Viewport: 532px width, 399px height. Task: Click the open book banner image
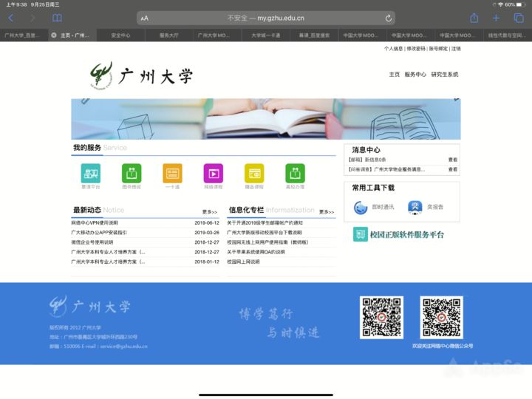(x=266, y=119)
